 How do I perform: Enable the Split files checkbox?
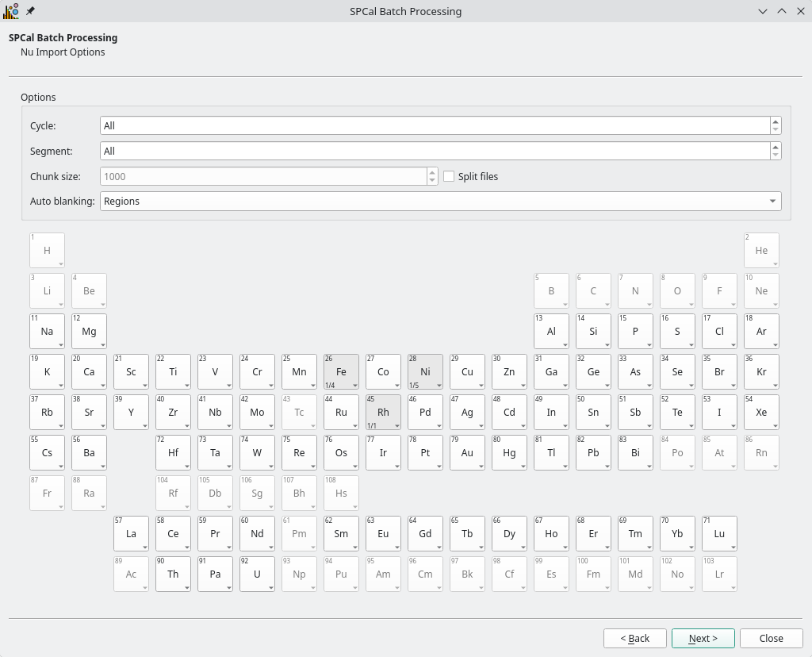click(449, 176)
